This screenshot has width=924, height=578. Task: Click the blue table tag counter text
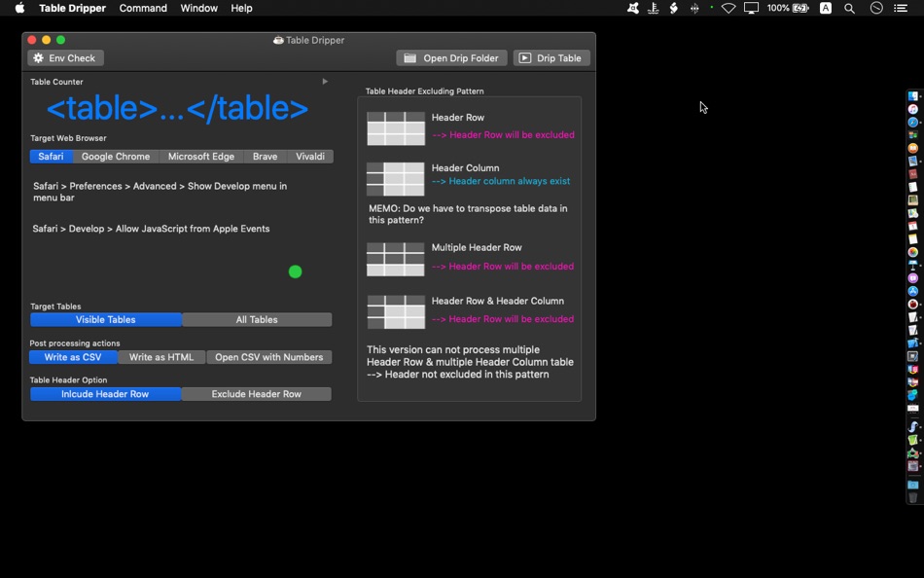click(177, 109)
